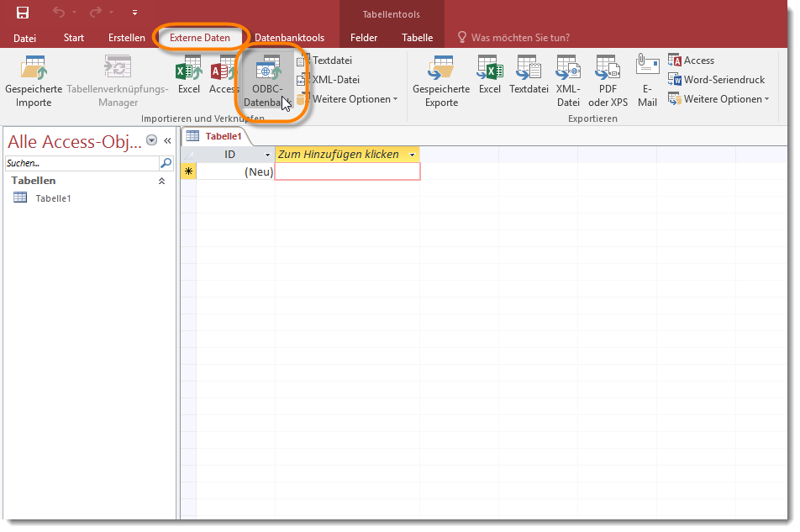Export via E-Mail
The width and height of the screenshot is (800, 532).
(647, 82)
